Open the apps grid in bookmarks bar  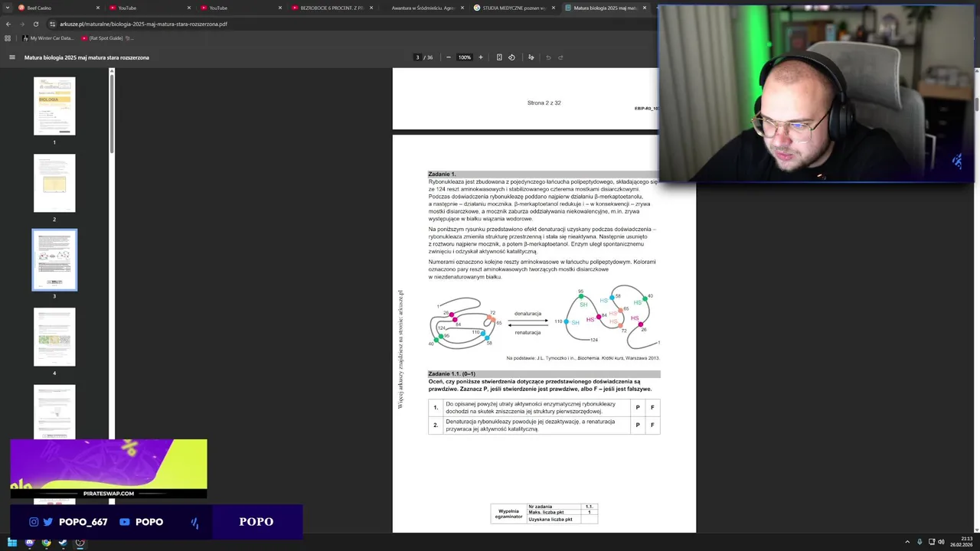pos(8,37)
